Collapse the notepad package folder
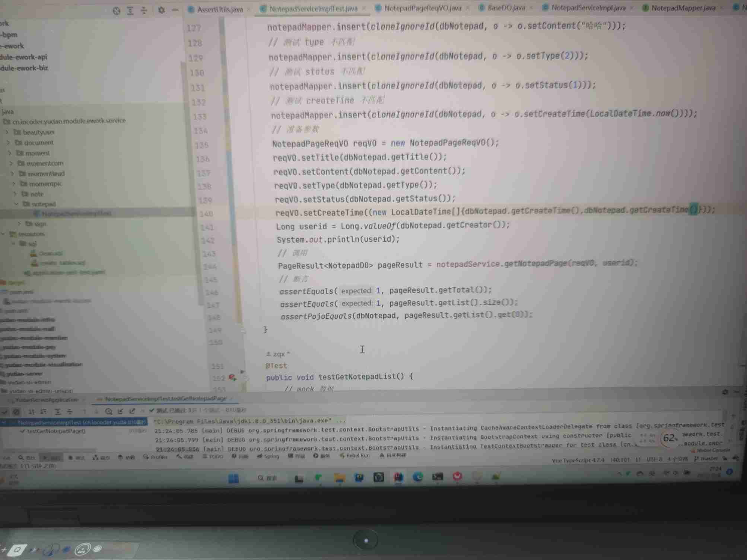The height and width of the screenshot is (560, 747). point(16,204)
